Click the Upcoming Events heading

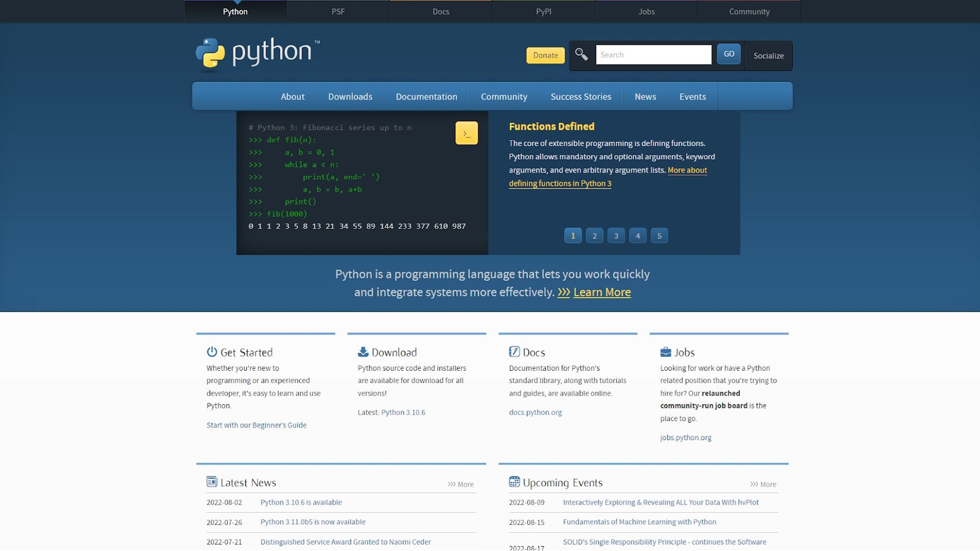click(x=563, y=482)
